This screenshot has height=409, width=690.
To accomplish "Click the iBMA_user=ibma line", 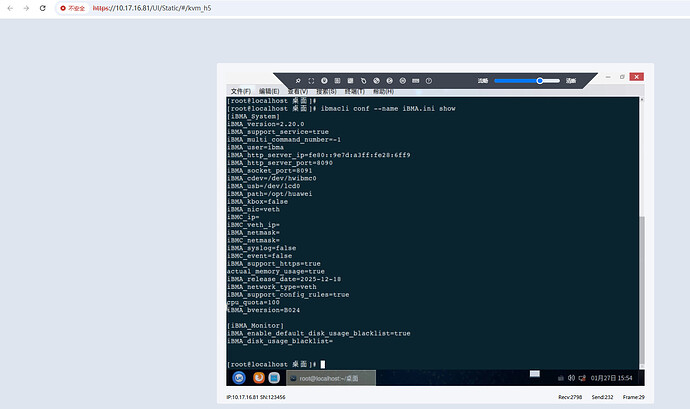I will click(255, 147).
